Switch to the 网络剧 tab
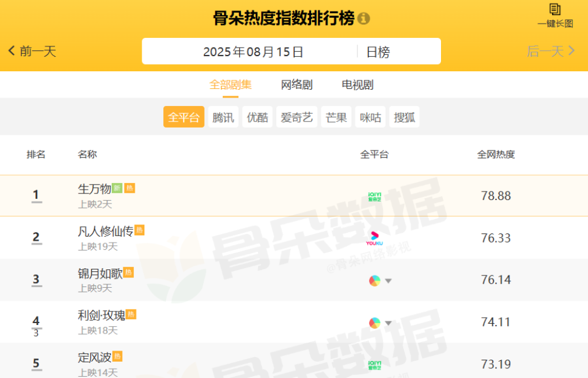 [297, 85]
